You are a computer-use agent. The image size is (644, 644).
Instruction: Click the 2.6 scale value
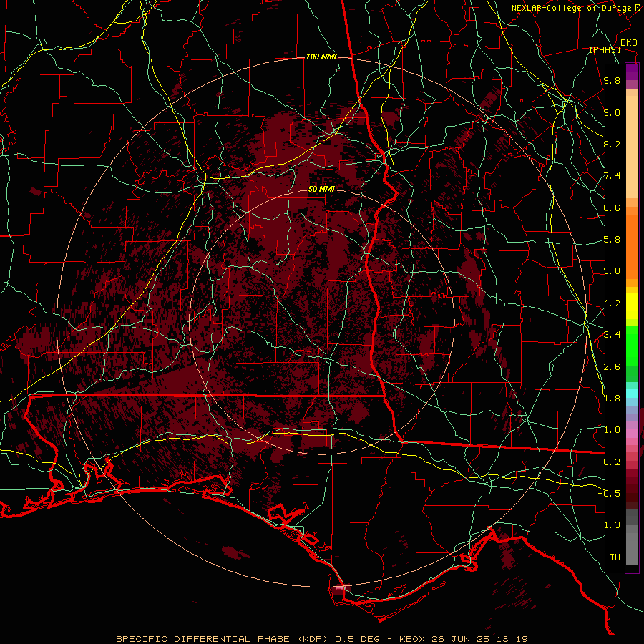pyautogui.click(x=612, y=366)
